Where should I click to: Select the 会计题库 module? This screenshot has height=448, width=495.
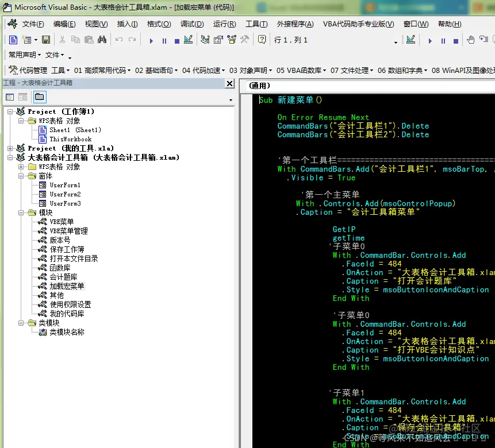(63, 277)
